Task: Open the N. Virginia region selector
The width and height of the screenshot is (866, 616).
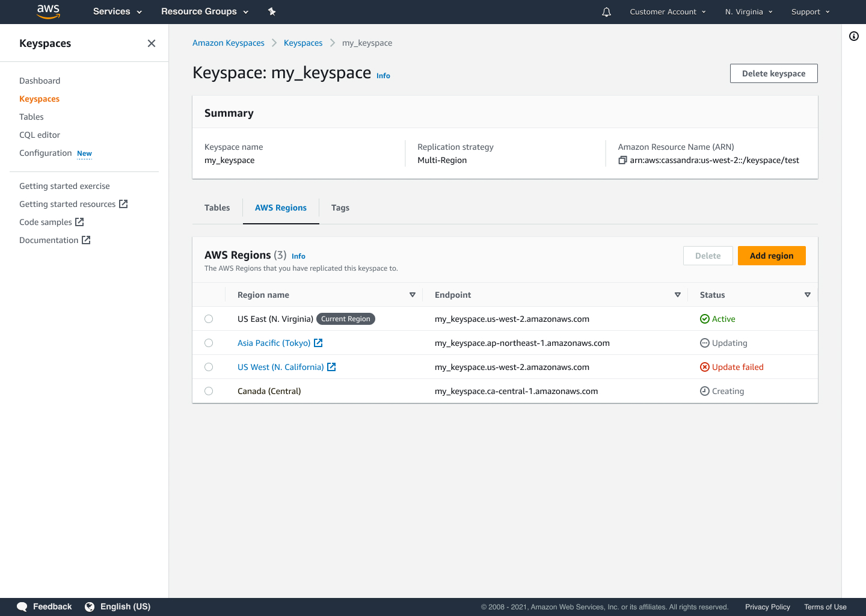Action: [x=748, y=11]
